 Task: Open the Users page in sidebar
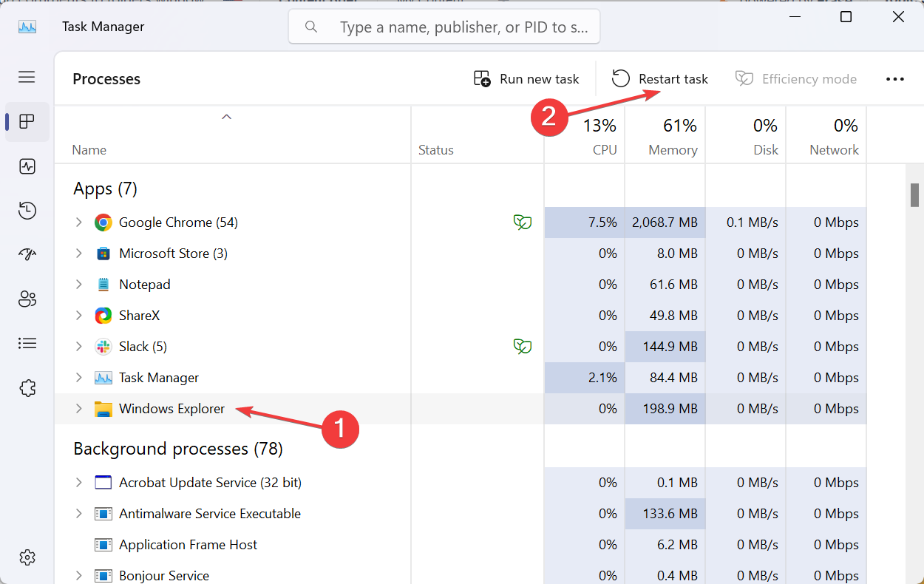(x=27, y=299)
